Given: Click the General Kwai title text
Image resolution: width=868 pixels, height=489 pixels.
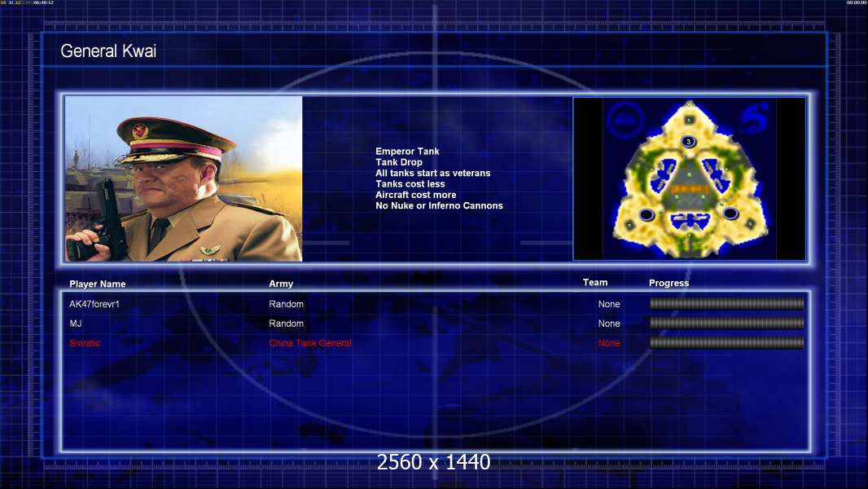Looking at the screenshot, I should (108, 51).
